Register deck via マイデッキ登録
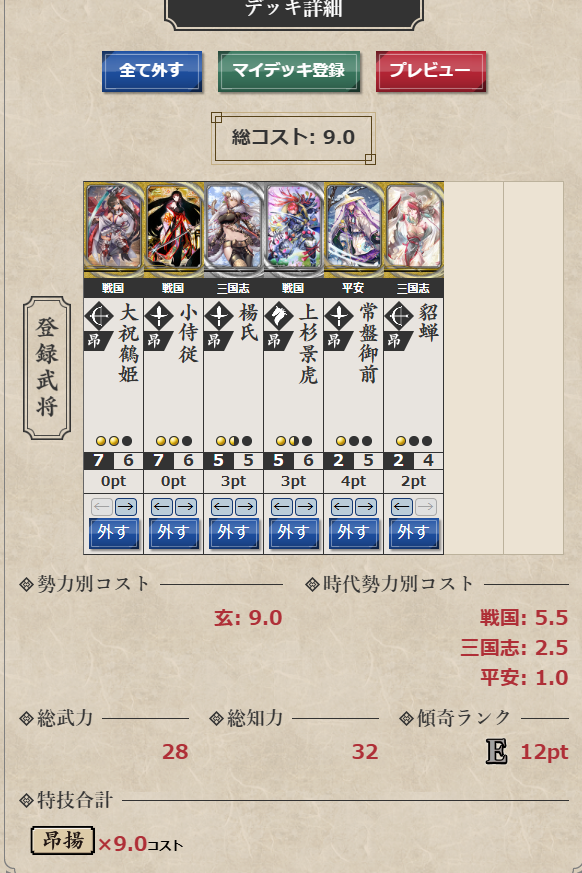This screenshot has height=873, width=582. (289, 71)
